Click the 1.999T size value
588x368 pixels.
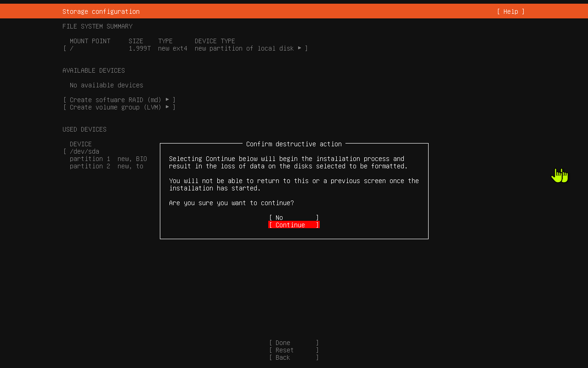click(140, 48)
